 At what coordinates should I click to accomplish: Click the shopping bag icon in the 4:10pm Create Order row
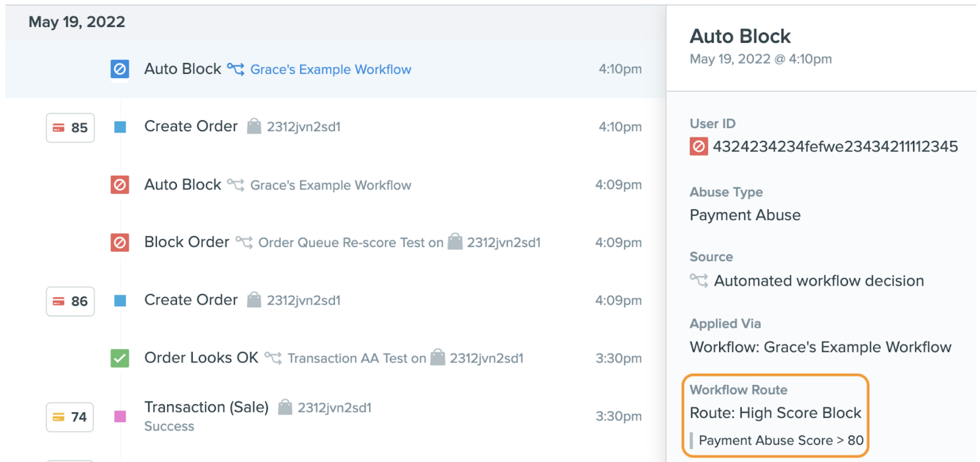click(x=254, y=126)
